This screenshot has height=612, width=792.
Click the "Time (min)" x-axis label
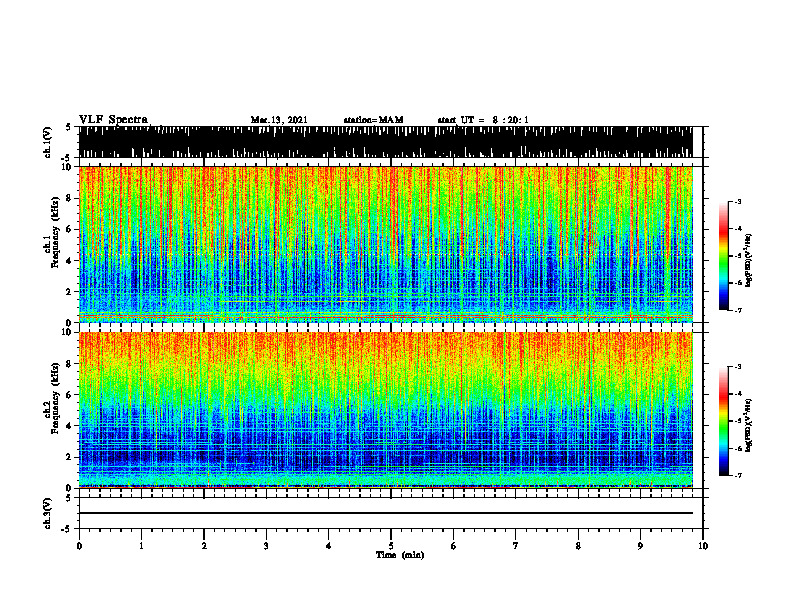click(x=400, y=555)
